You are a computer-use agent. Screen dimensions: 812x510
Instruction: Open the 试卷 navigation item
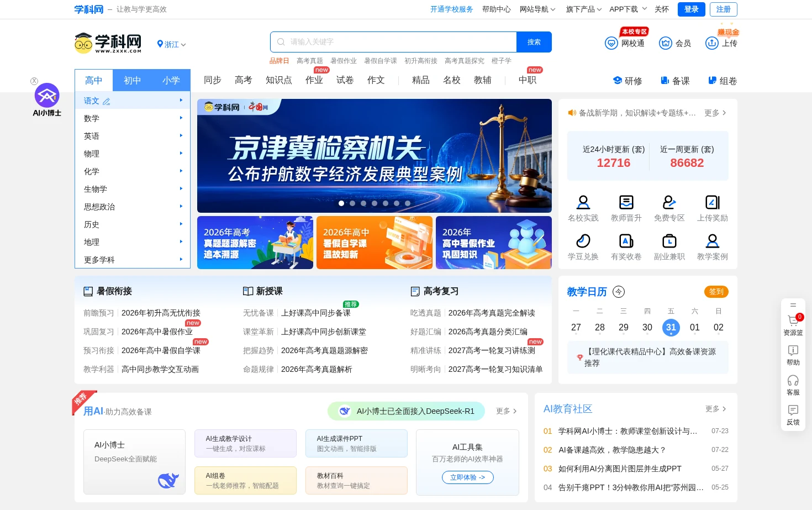click(345, 80)
